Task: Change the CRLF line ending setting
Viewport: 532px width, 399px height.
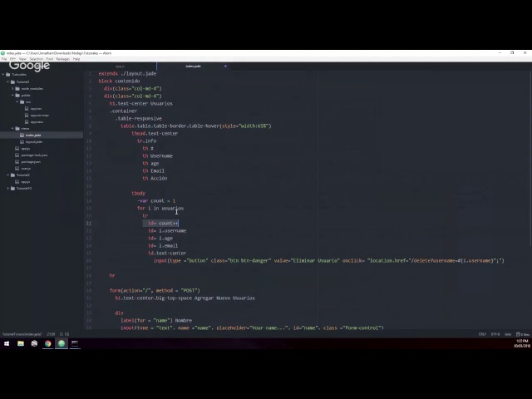Action: pyautogui.click(x=482, y=334)
